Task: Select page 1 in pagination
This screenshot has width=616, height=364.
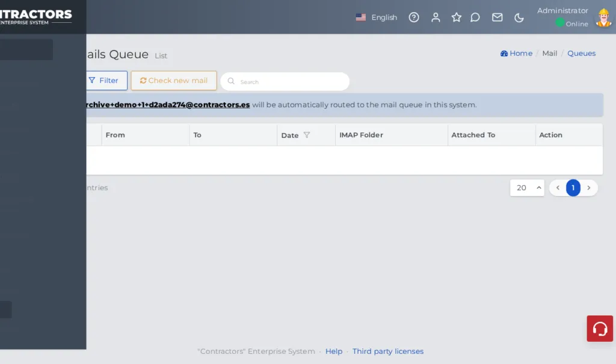Action: click(x=573, y=188)
